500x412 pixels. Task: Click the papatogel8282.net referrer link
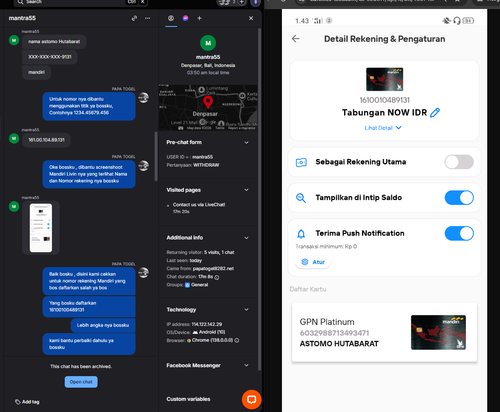213,269
